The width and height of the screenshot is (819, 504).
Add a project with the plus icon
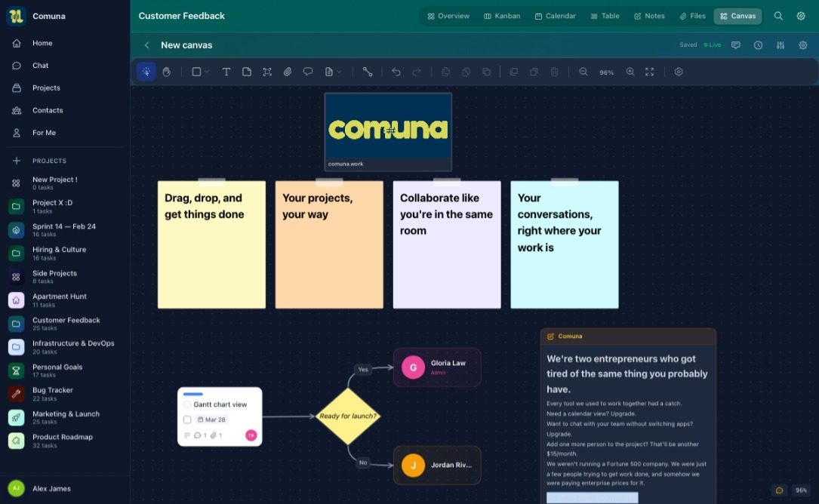[x=16, y=161]
